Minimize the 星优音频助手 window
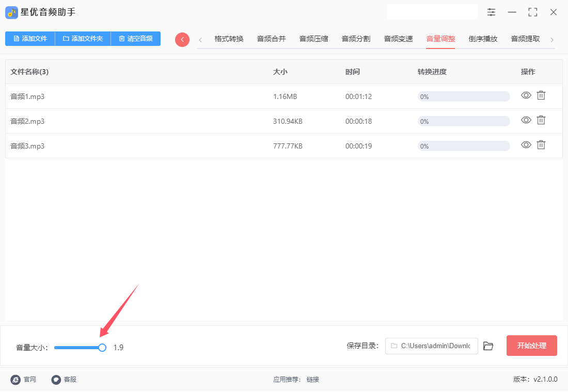This screenshot has height=392, width=568. click(x=512, y=12)
